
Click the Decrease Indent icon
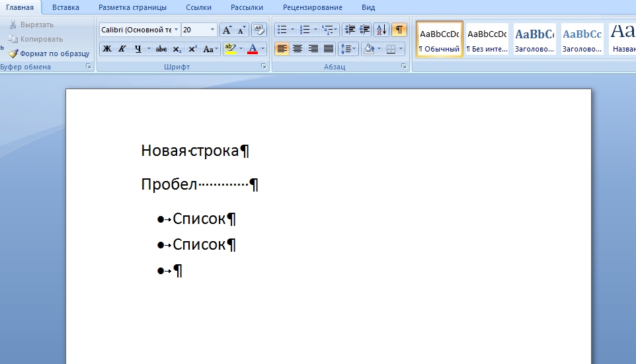coord(349,30)
